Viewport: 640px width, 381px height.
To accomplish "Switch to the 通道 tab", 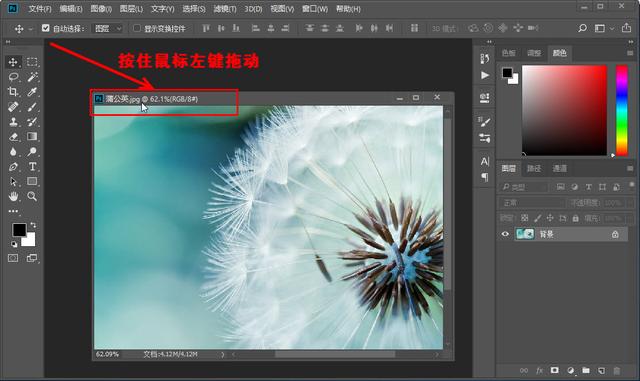I will (x=560, y=168).
